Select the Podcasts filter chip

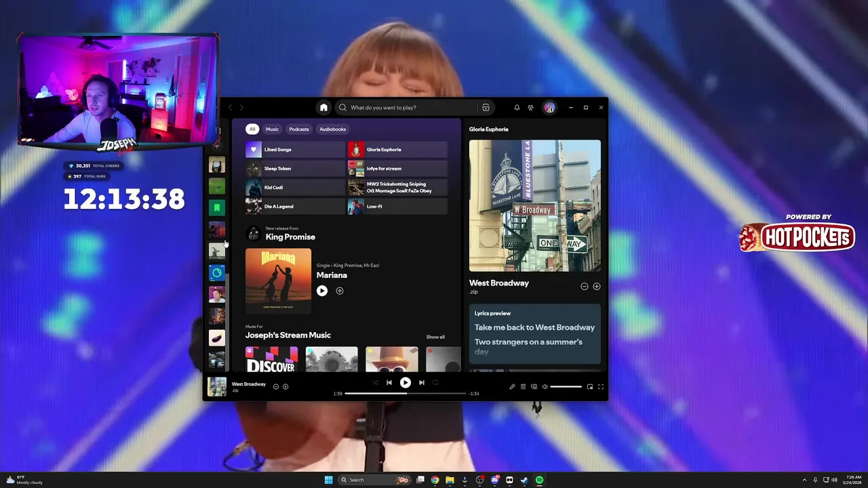pos(299,129)
